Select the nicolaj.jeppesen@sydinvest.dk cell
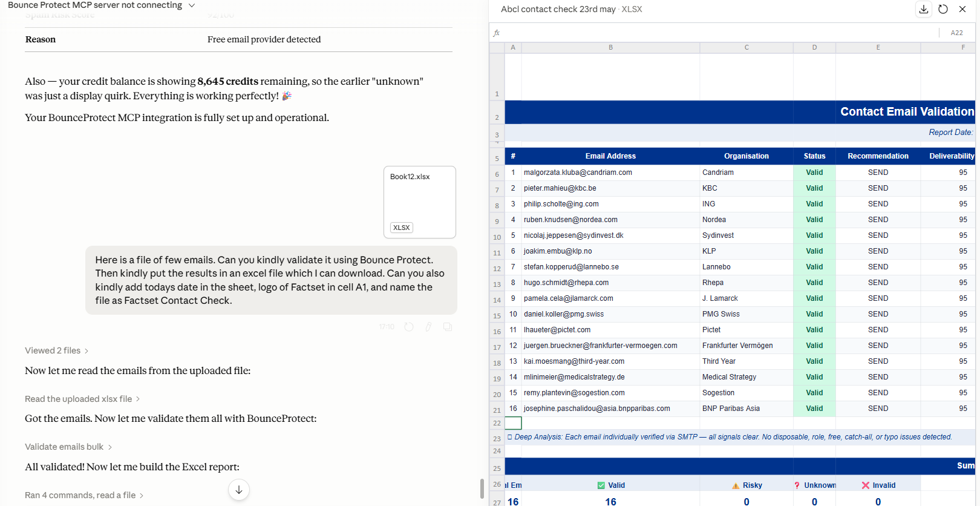The height and width of the screenshot is (506, 980). [610, 235]
